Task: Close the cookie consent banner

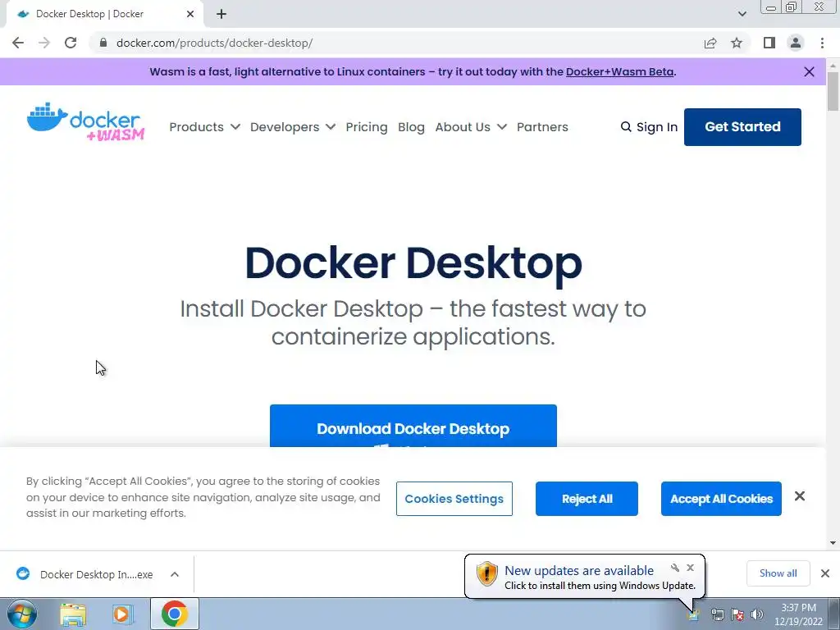Action: 799,496
